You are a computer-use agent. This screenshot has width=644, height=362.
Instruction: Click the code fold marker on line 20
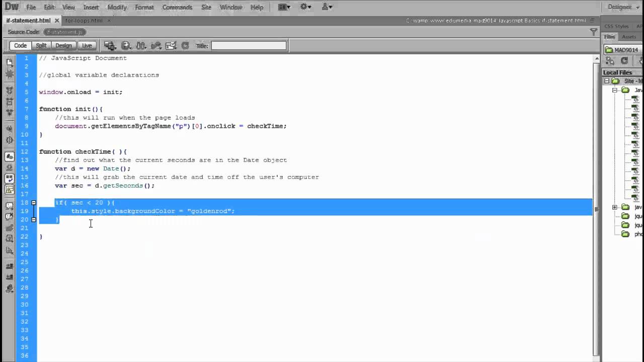tap(34, 220)
